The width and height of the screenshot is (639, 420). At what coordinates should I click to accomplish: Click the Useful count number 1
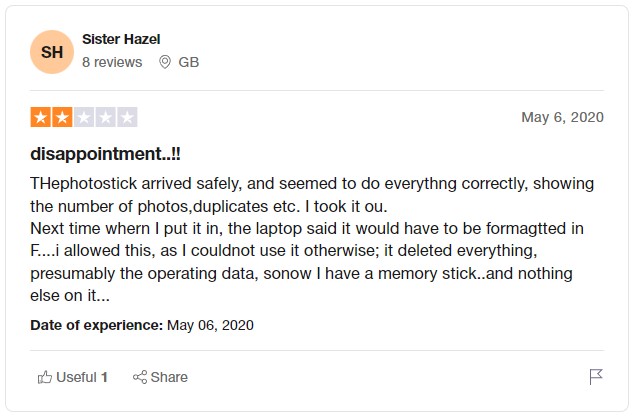[104, 377]
